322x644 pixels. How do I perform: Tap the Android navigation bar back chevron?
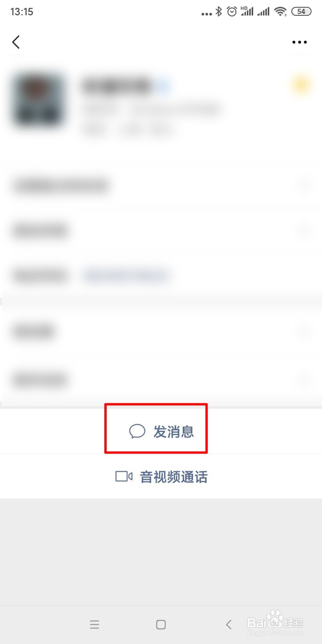click(x=229, y=624)
